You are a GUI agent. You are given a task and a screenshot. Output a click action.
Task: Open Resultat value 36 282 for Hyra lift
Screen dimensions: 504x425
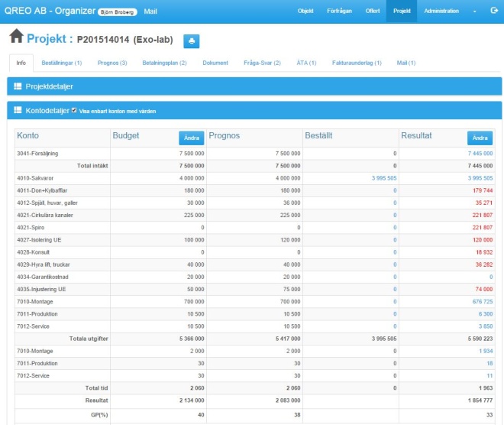[484, 264]
